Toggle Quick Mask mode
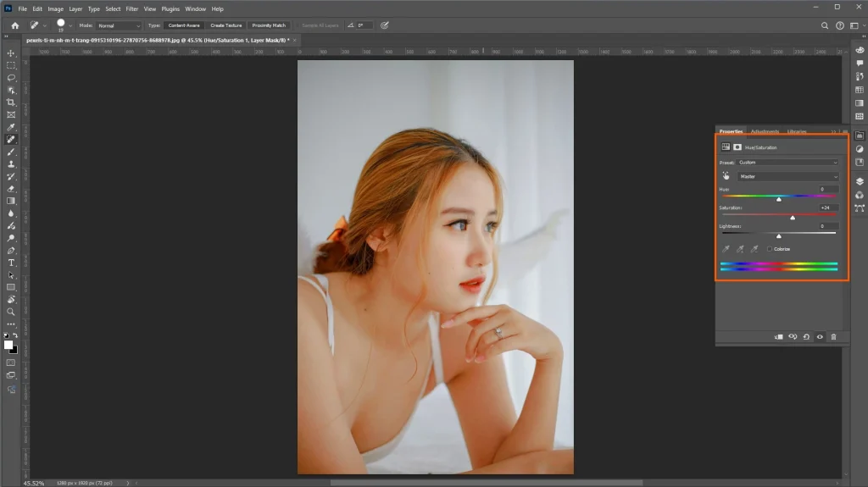Screen dimensions: 868x487 [11, 363]
